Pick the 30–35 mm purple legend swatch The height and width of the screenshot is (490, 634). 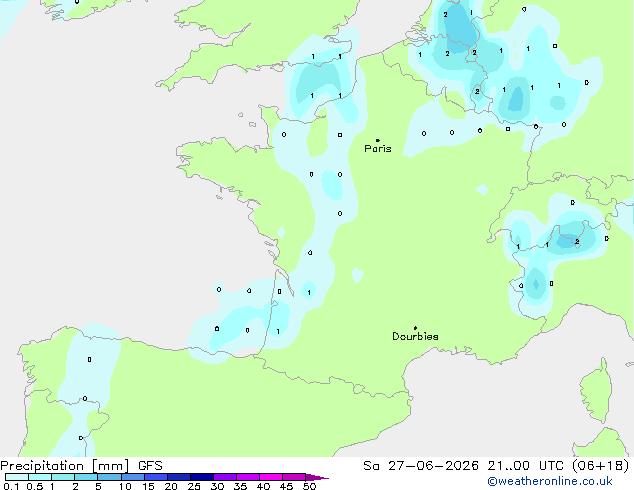pos(225,477)
